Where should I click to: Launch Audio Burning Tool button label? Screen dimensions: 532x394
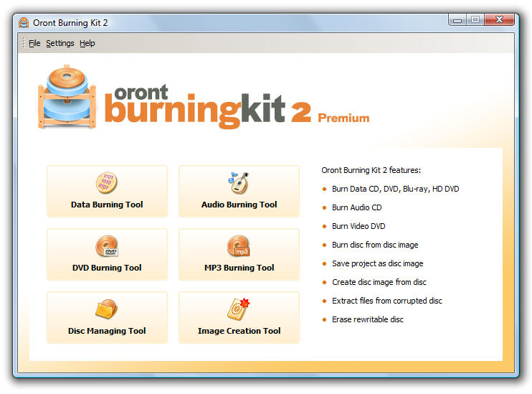[x=239, y=205]
